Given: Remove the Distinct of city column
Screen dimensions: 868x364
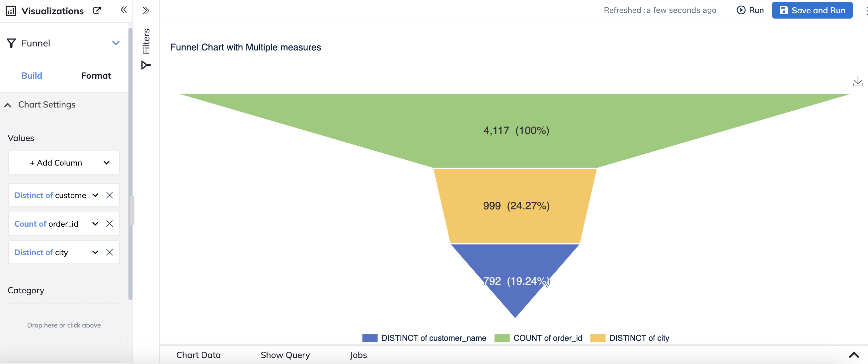Looking at the screenshot, I should coord(110,253).
